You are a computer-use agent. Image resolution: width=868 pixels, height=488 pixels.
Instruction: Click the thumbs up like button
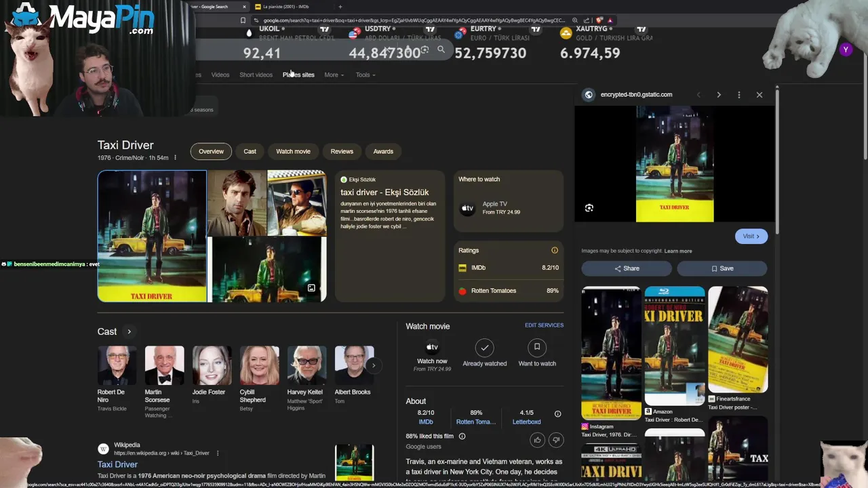click(x=537, y=440)
